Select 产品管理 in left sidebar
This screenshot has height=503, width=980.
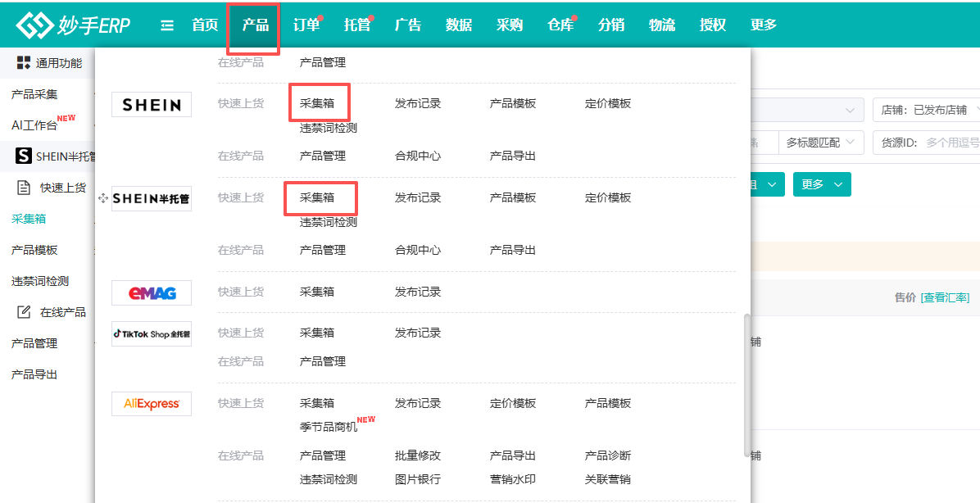[34, 344]
